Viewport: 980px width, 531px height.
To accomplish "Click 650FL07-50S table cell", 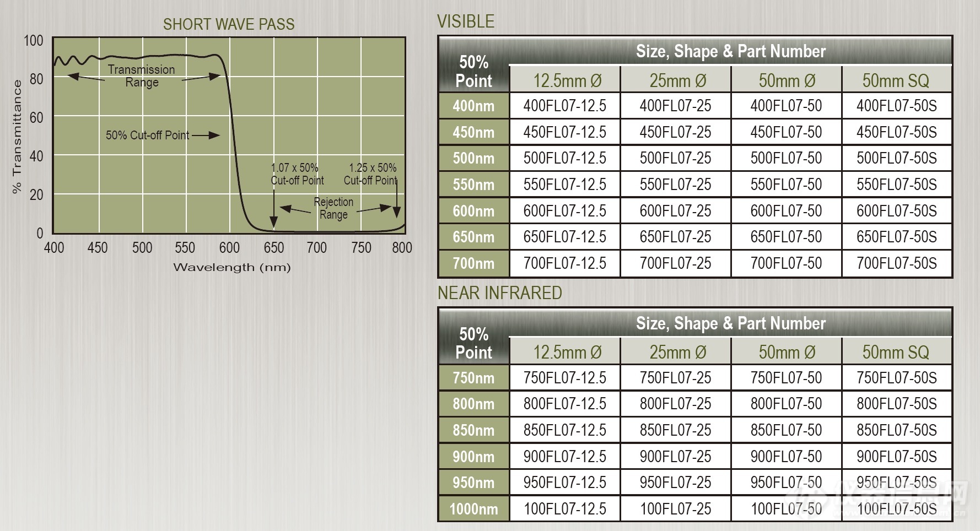I will tap(896, 237).
